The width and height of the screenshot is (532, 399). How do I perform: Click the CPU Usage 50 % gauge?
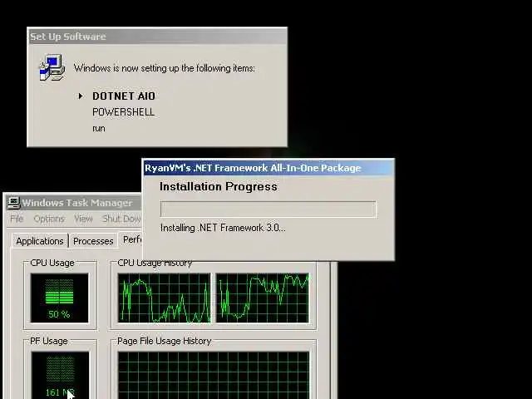(59, 298)
